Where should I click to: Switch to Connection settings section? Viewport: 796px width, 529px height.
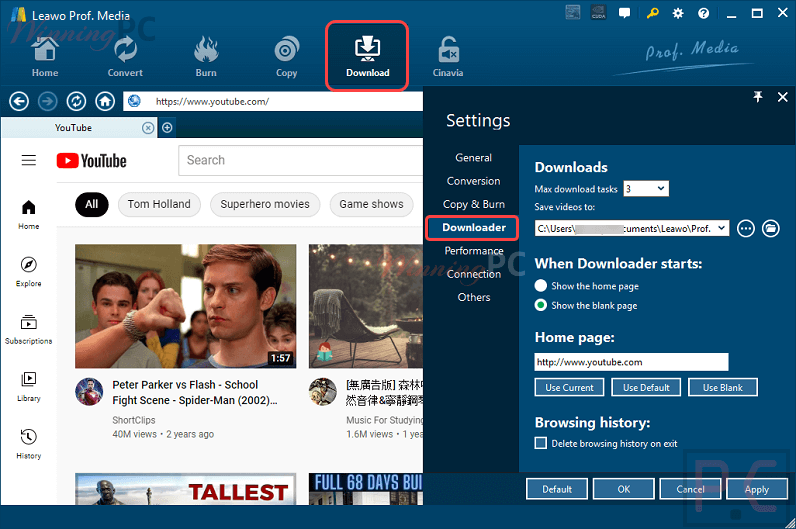[473, 274]
